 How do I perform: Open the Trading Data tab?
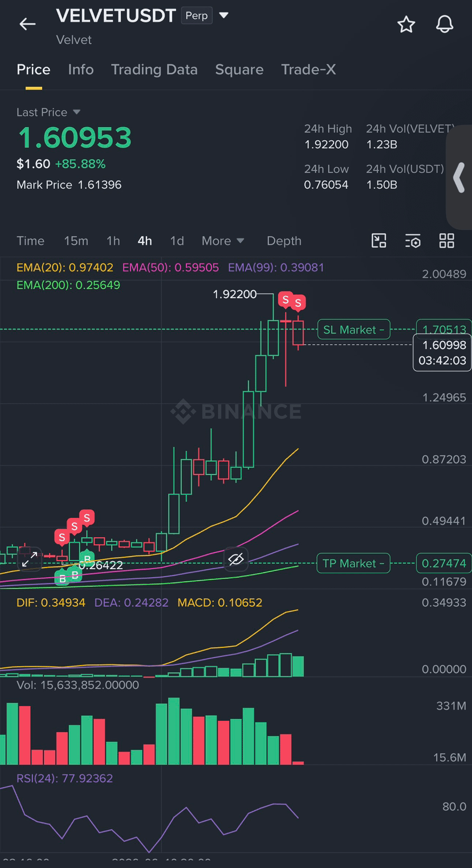tap(154, 70)
